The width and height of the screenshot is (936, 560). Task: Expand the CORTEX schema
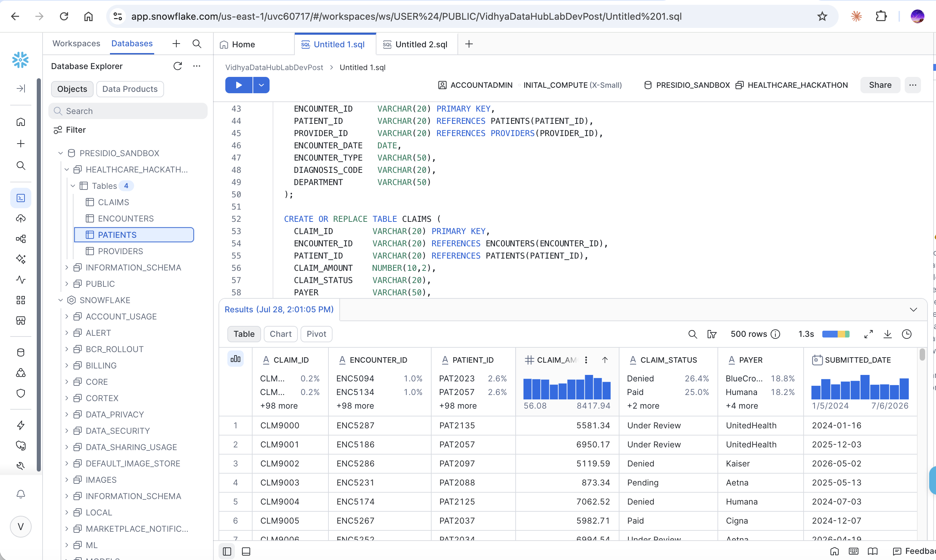click(x=67, y=398)
